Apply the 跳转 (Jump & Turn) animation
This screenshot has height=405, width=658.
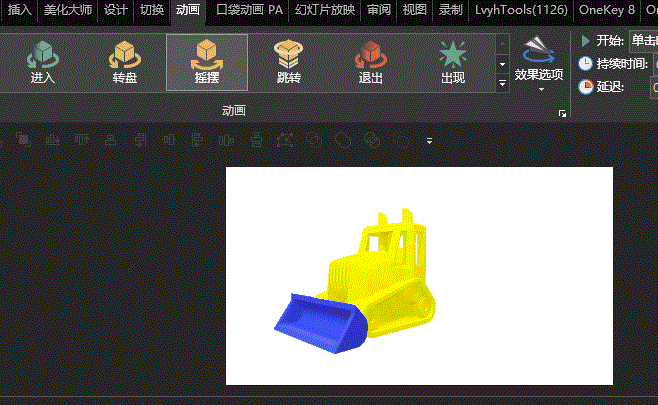click(289, 62)
